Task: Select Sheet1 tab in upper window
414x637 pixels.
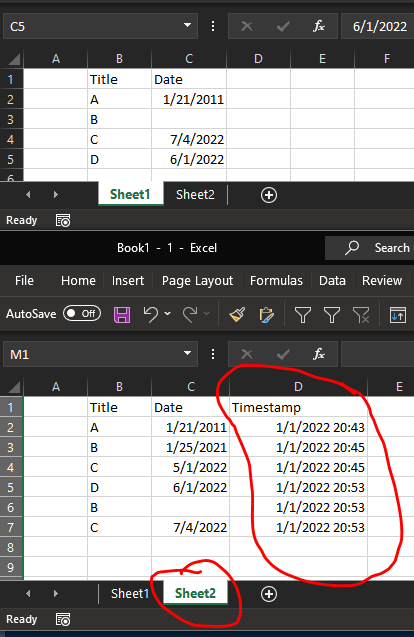Action: click(130, 195)
